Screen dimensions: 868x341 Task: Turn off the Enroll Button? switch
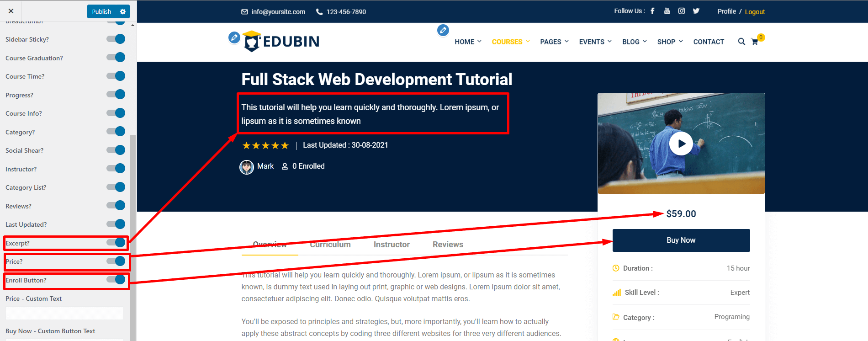pos(116,280)
